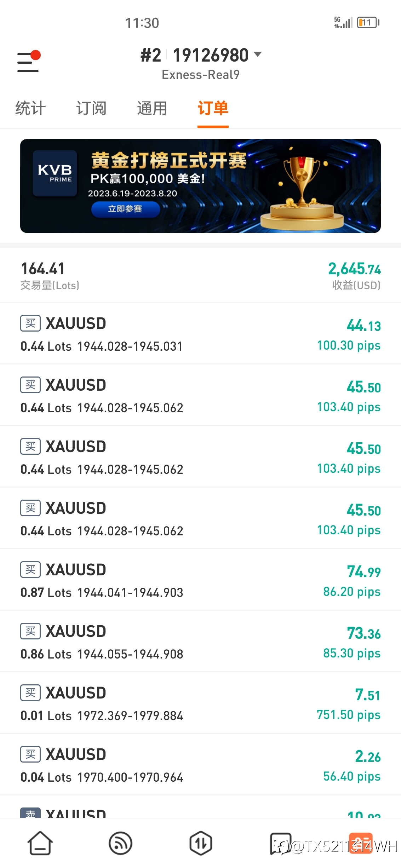Expand the account 19126980 dropdown arrow
The image size is (401, 868).
258,54
